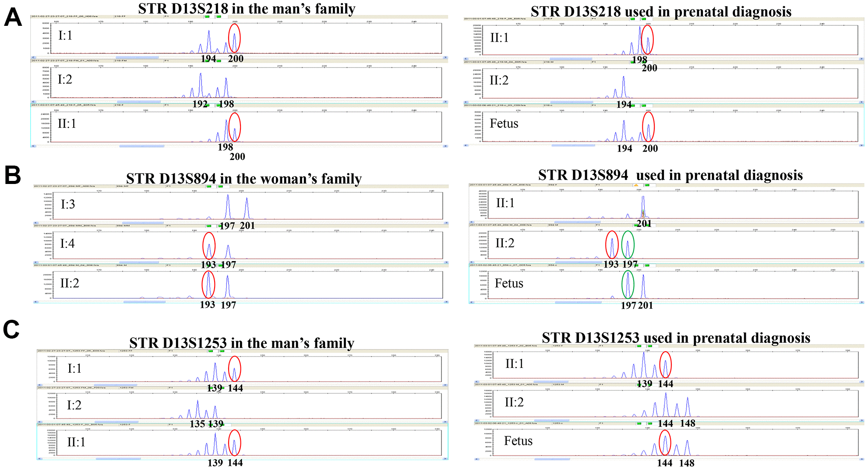Click orange warning triangle in D13S894 prenatal II:1 header
Image resolution: width=868 pixels, height=470 pixels.
pos(635,185)
